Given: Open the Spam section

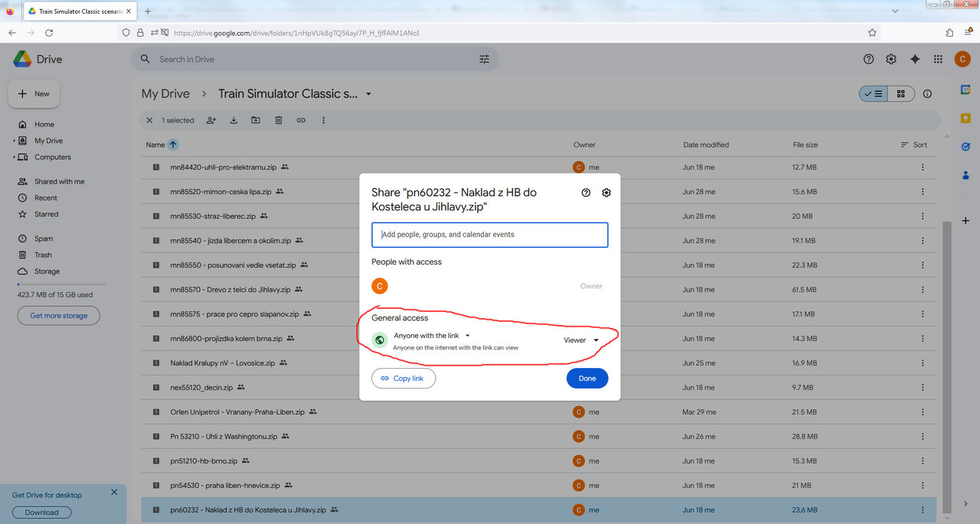Looking at the screenshot, I should (x=43, y=239).
